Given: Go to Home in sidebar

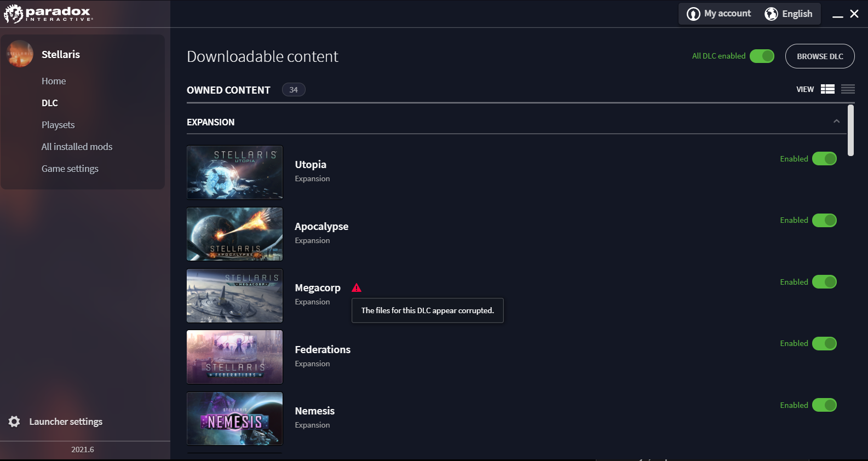Looking at the screenshot, I should pos(54,81).
